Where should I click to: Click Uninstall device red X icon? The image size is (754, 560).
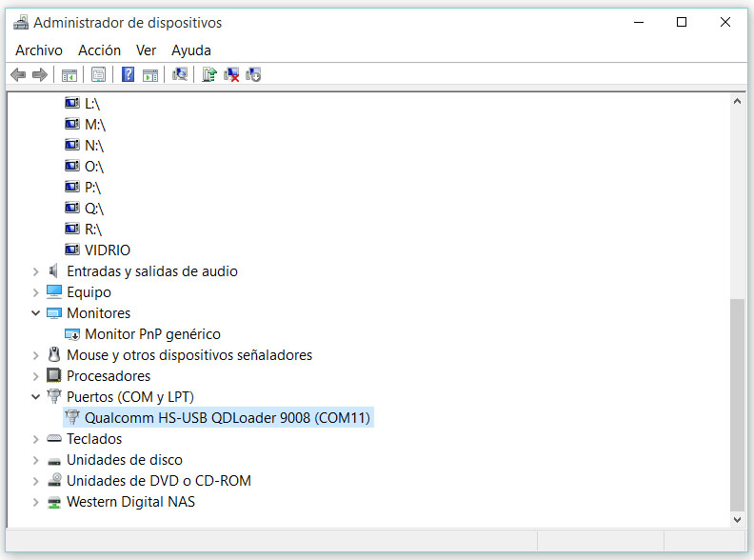coord(231,74)
